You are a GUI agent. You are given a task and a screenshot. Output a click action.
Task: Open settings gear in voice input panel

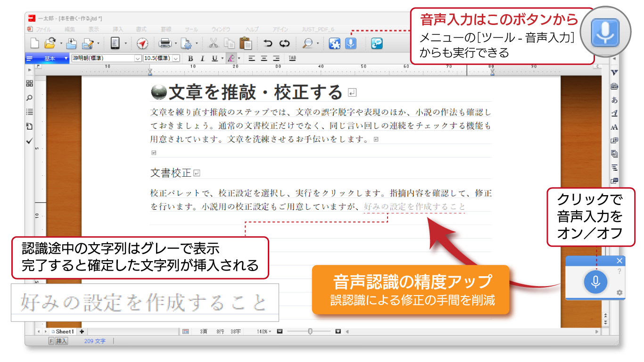coord(619,293)
